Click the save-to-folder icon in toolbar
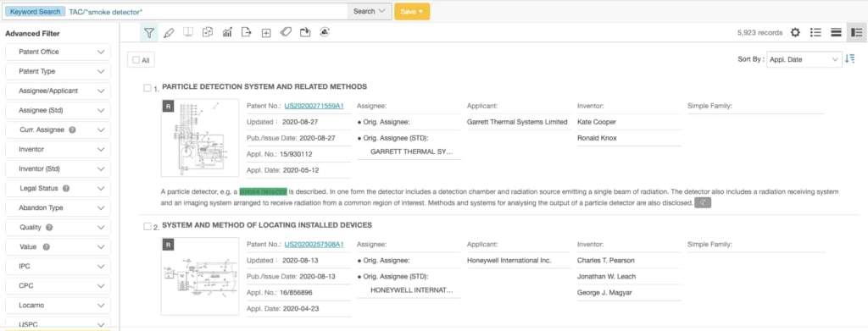This screenshot has width=868, height=331. pyautogui.click(x=305, y=33)
